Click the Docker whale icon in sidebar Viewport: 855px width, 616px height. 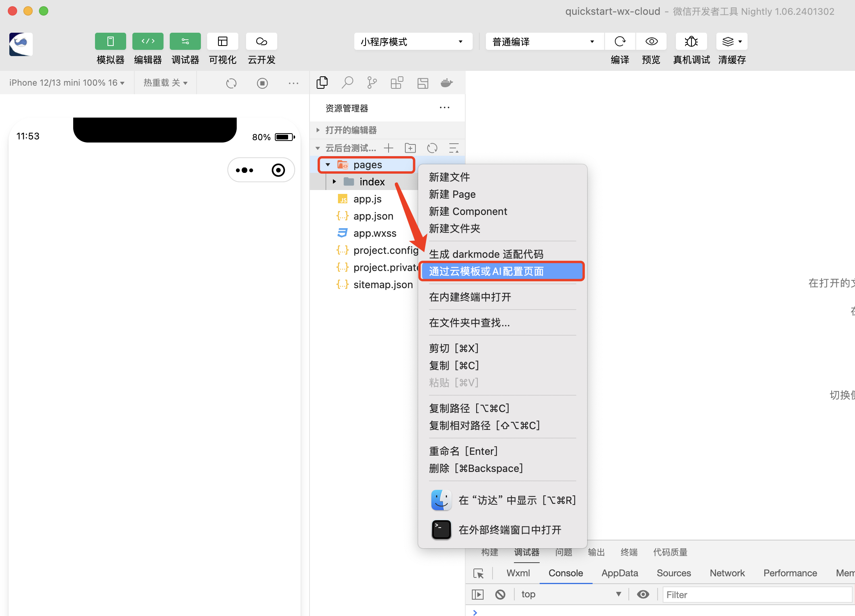[446, 83]
